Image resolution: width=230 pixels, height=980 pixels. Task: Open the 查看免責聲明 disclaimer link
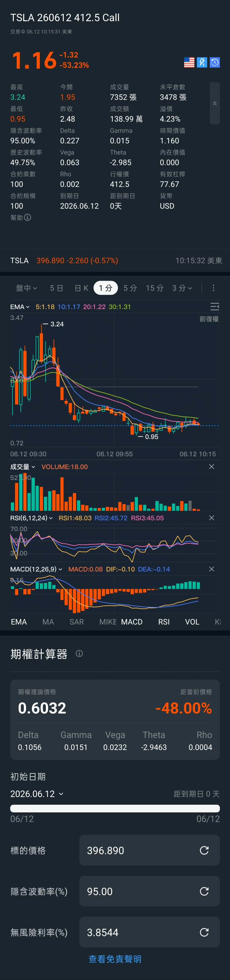tap(115, 959)
